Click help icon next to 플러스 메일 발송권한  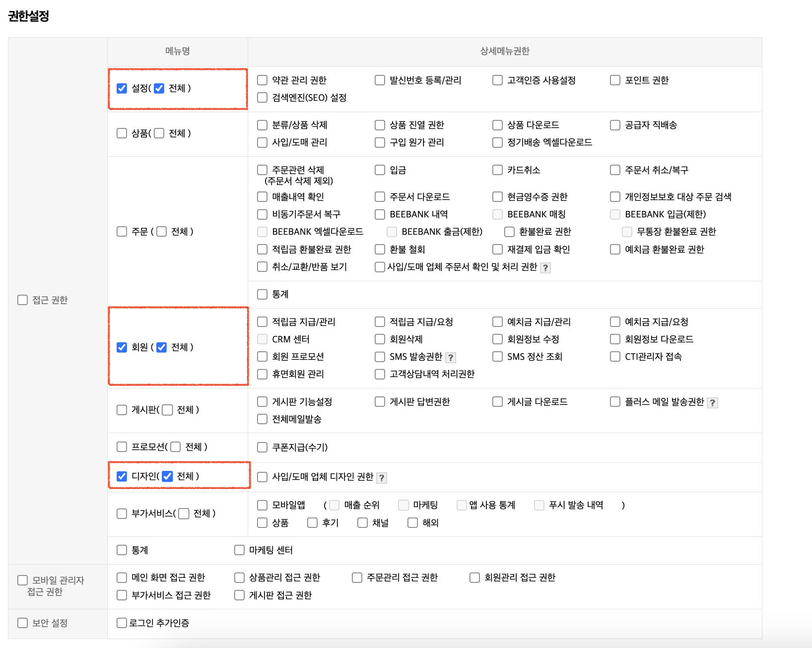(712, 403)
